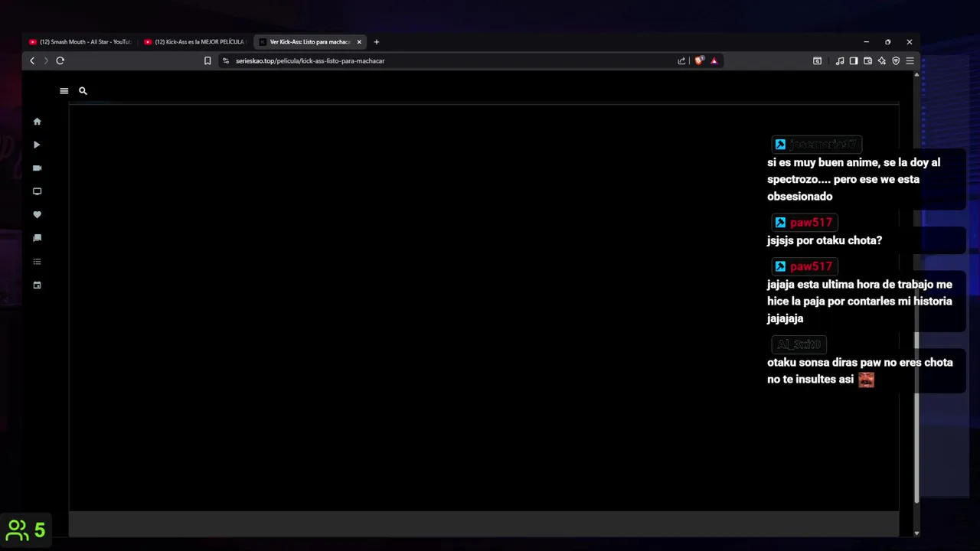The image size is (980, 551).
Task: Close the Ver Kick-Ass tab
Action: coord(359,42)
